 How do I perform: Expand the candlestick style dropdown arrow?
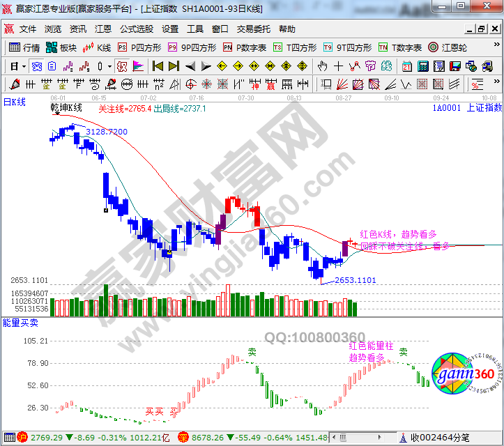[x=109, y=66]
